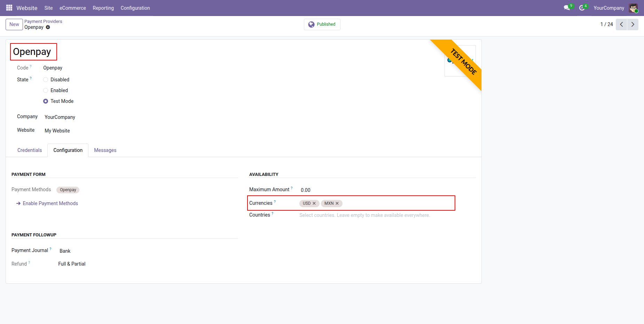Open the activities clock icon
This screenshot has height=324, width=644.
(x=582, y=8)
